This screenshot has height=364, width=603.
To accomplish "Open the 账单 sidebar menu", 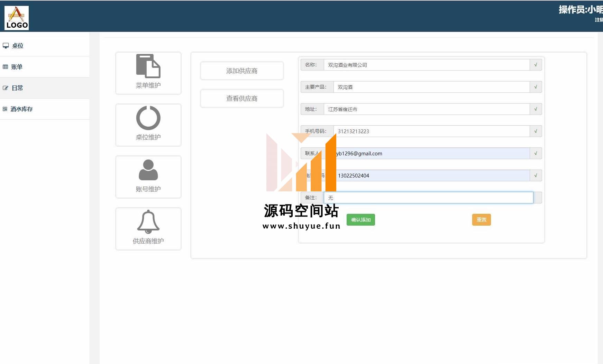I will 45,67.
